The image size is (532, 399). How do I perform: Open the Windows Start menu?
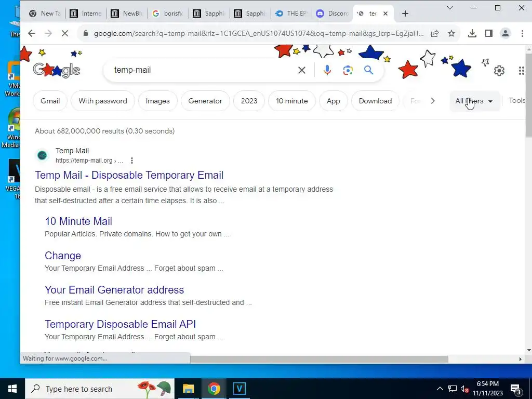tap(12, 389)
